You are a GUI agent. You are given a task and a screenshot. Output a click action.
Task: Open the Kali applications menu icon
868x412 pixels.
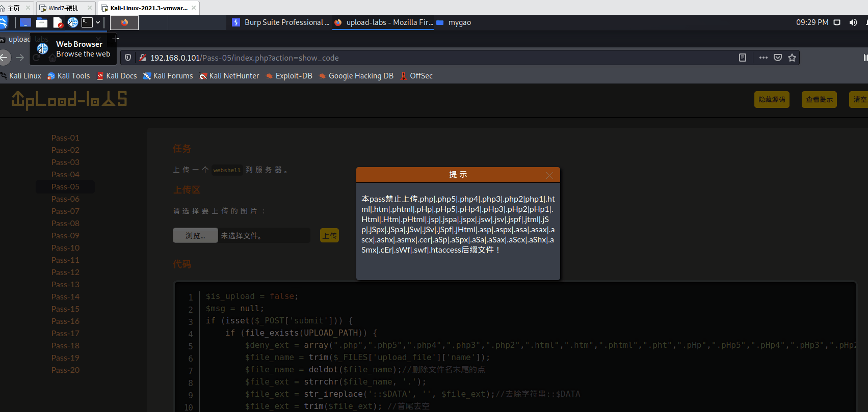point(3,22)
